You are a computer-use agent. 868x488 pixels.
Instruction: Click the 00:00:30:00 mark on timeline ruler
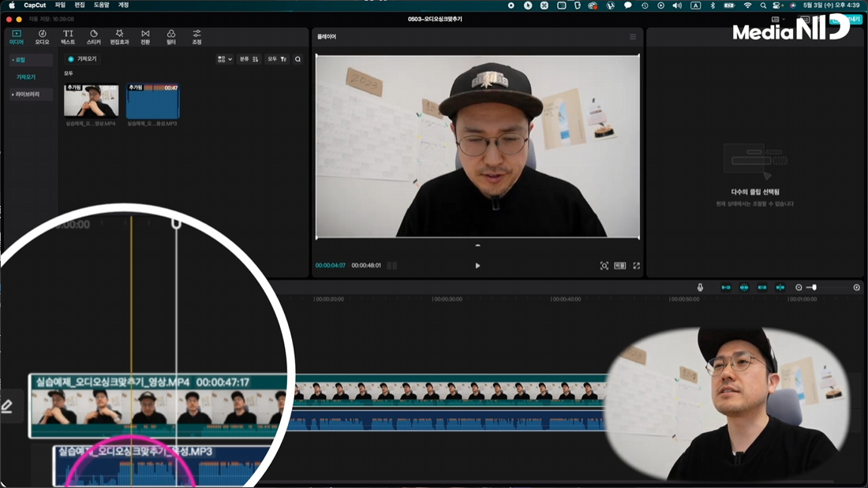[x=447, y=299]
